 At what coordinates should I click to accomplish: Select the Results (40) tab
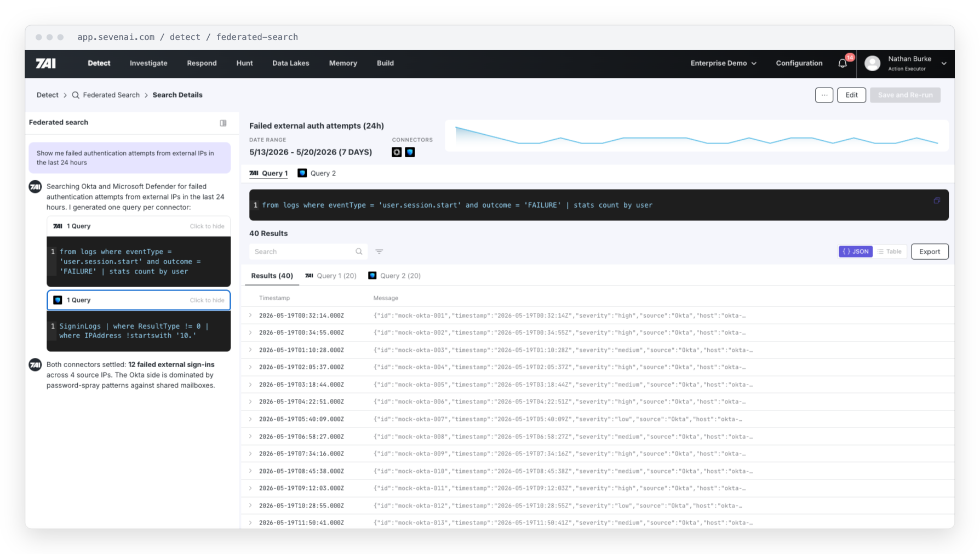coord(272,276)
